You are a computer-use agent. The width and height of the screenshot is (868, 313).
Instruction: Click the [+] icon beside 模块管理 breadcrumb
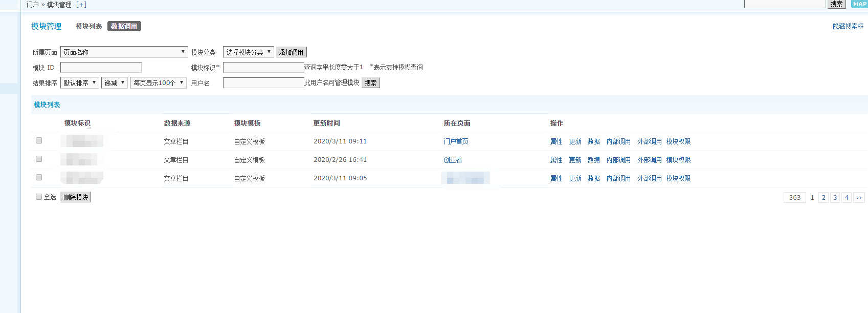pyautogui.click(x=81, y=5)
